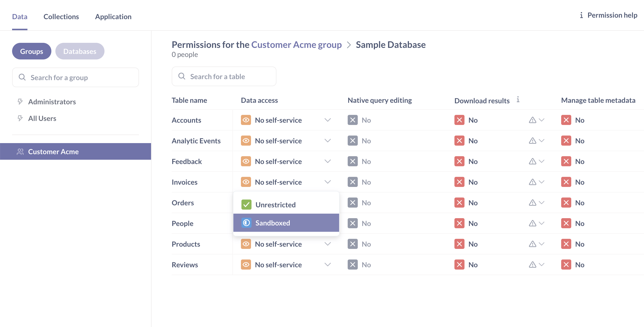The width and height of the screenshot is (644, 327).
Task: Click the eye icon in the Accounts row
Action: (246, 120)
